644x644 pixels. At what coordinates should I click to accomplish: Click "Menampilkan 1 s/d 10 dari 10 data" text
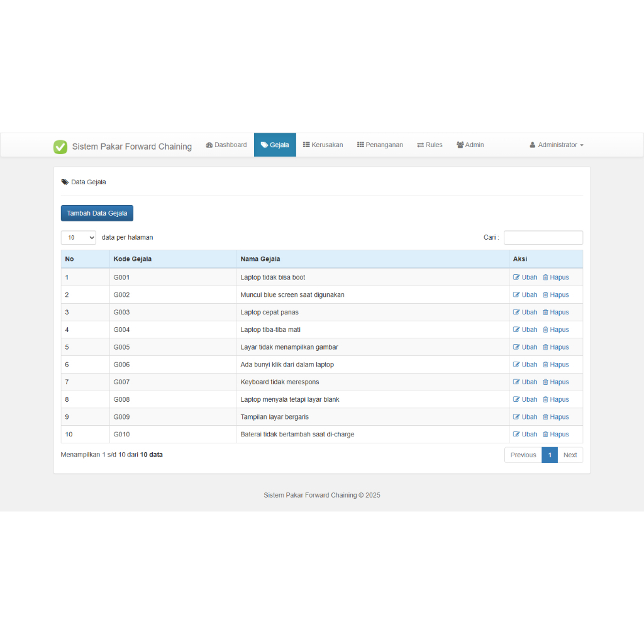click(112, 455)
